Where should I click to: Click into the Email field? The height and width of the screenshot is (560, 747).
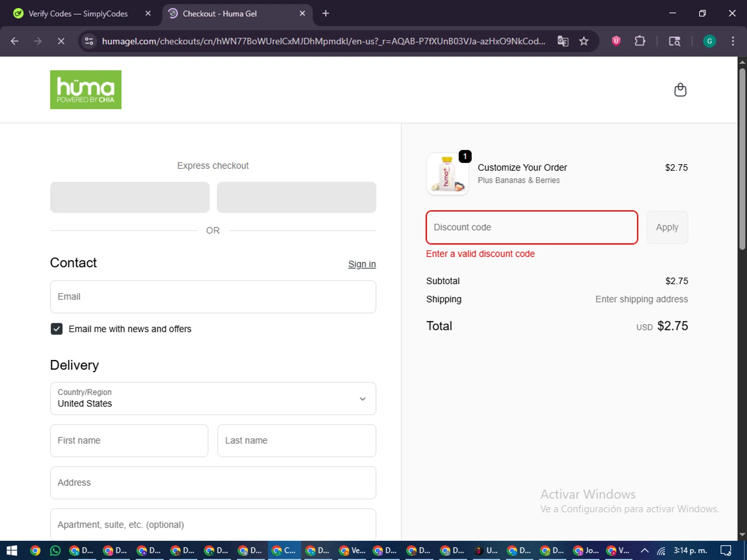point(213,297)
